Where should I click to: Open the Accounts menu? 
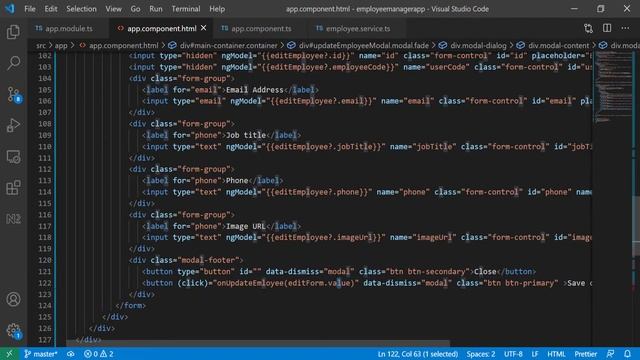[13, 299]
